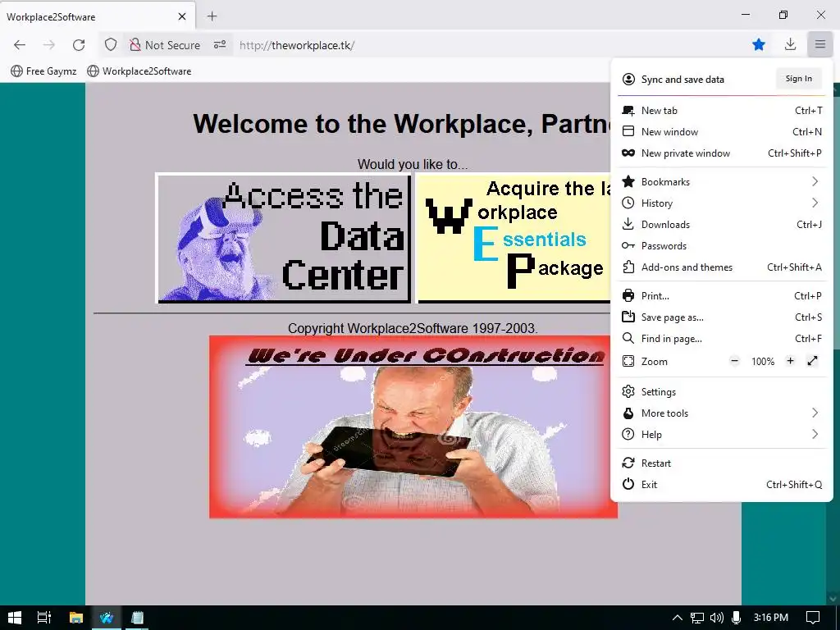Click the blue bookmark star
Image resolution: width=840 pixels, height=630 pixels.
coord(759,45)
